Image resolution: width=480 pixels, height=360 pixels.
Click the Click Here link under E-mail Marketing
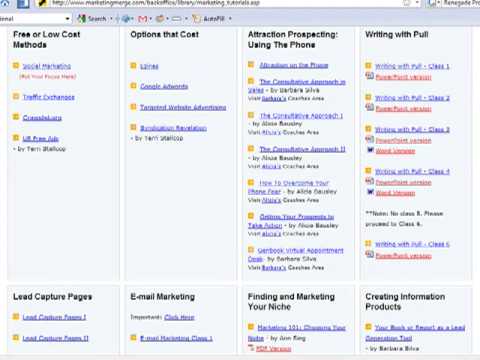coord(179,317)
